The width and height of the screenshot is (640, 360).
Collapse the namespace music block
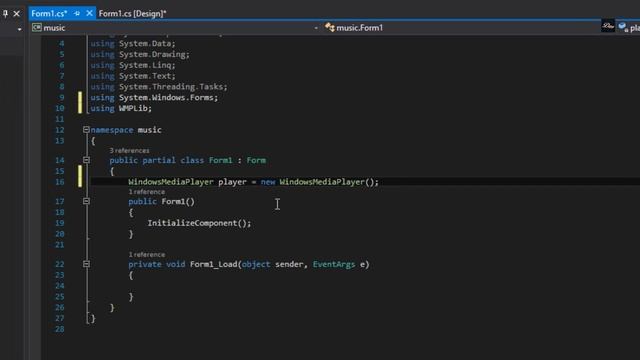[86, 130]
